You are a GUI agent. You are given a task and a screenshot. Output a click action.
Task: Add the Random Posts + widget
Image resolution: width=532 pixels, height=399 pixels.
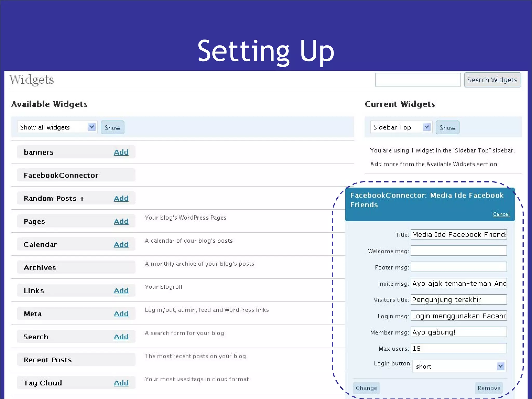tap(121, 198)
